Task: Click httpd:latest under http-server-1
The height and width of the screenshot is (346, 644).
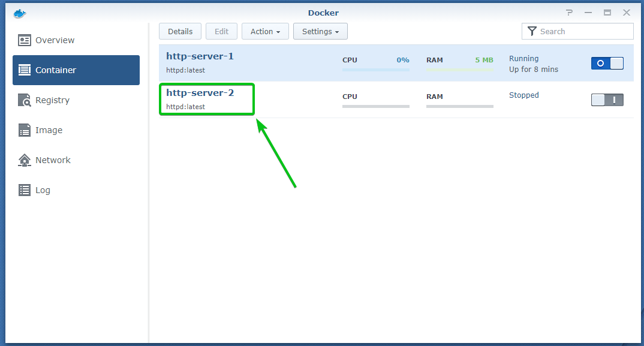Action: pos(186,70)
